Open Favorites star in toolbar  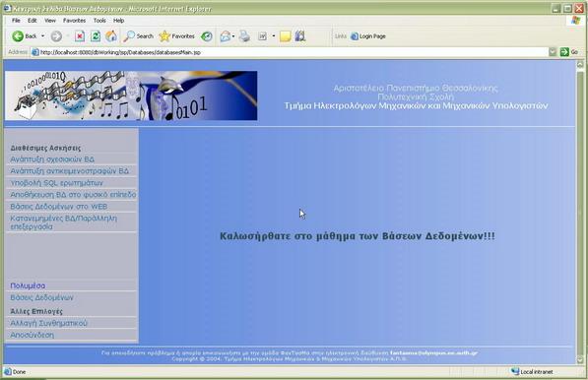pos(164,36)
